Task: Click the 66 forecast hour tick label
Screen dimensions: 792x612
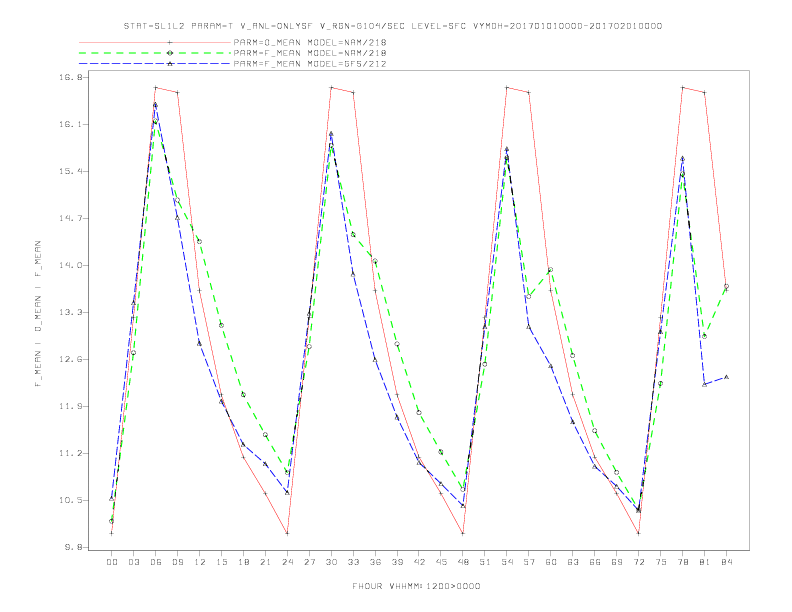Action: [x=595, y=562]
